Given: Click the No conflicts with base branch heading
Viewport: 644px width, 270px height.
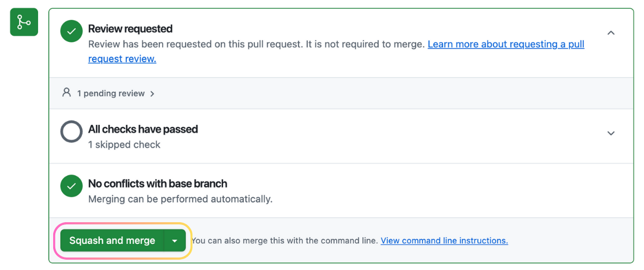Looking at the screenshot, I should pos(157,184).
